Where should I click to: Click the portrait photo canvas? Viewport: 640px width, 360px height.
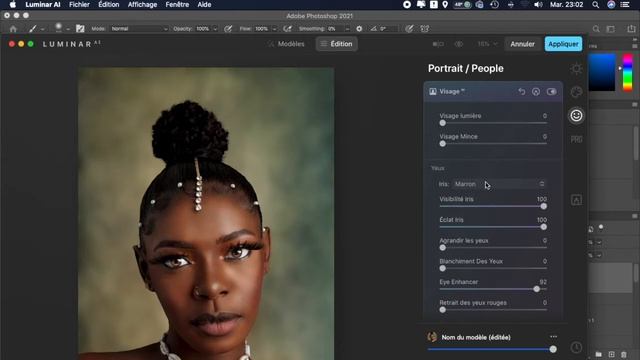(x=206, y=213)
